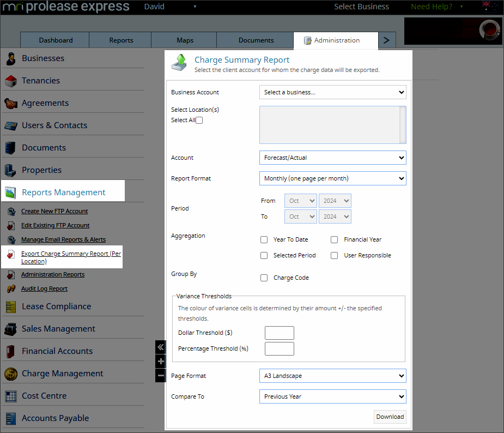Click the Documents sidebar cabinet icon
The image size is (504, 433).
pos(10,148)
